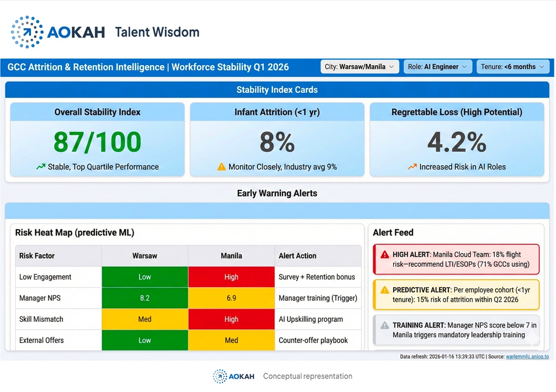Select the Stability Index Cards section header

pos(277,90)
